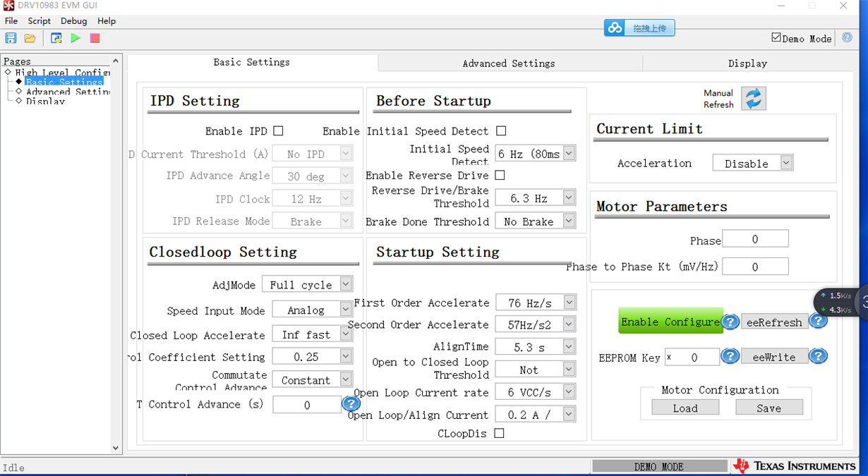
Task: Open First Order Accelerate 76 Hz/s dropdown
Action: pos(536,303)
